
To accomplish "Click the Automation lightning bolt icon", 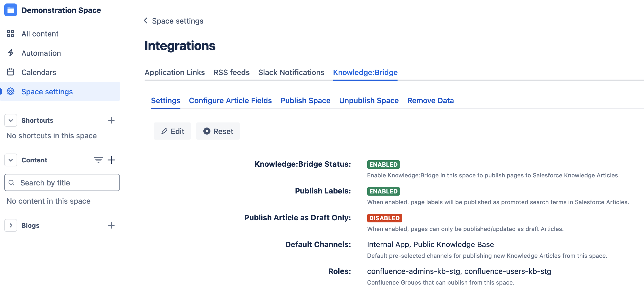I will coord(11,53).
